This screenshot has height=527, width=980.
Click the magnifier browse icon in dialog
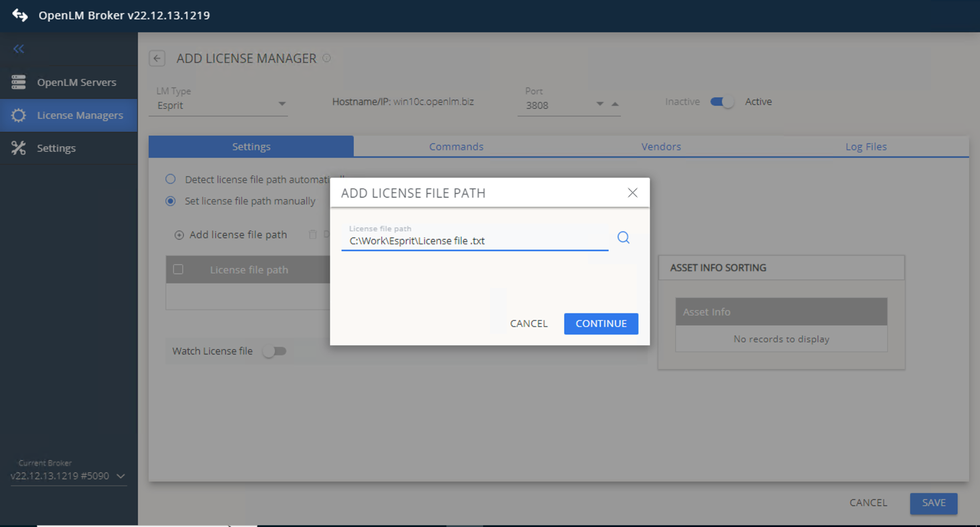[x=623, y=237]
